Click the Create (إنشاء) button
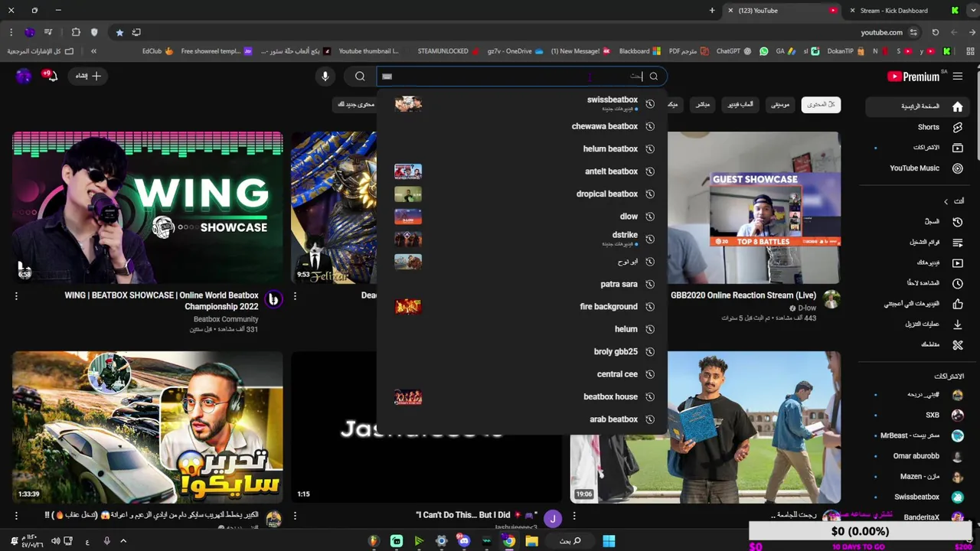980x551 pixels. pos(87,76)
